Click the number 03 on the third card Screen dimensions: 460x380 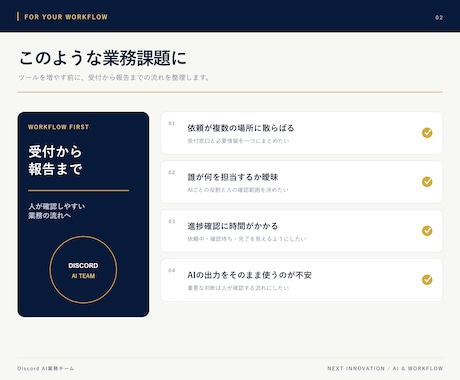tap(172, 222)
